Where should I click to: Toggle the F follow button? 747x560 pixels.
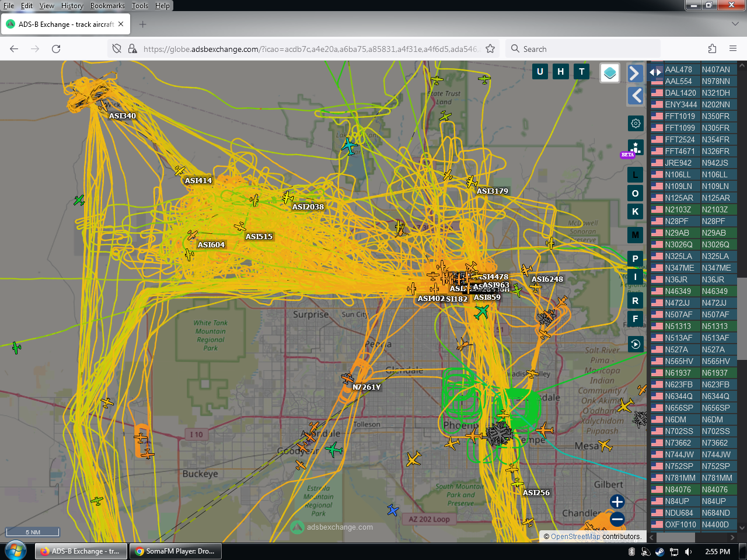636,318
